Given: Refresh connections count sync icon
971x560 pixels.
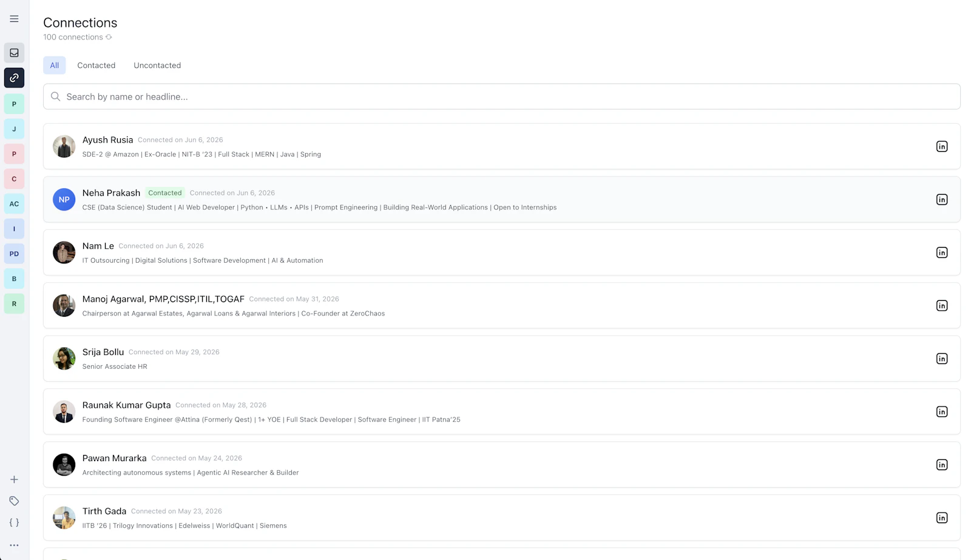Looking at the screenshot, I should (109, 37).
